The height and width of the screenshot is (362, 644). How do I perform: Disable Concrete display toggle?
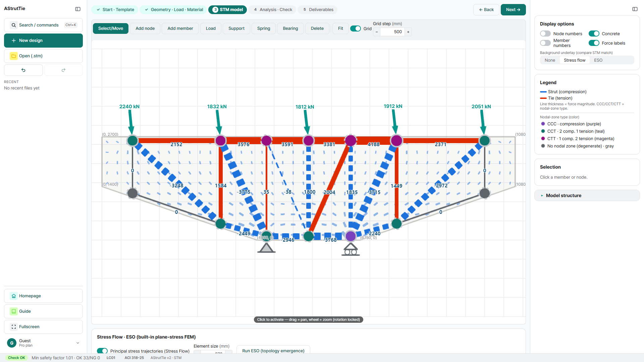coord(594,34)
